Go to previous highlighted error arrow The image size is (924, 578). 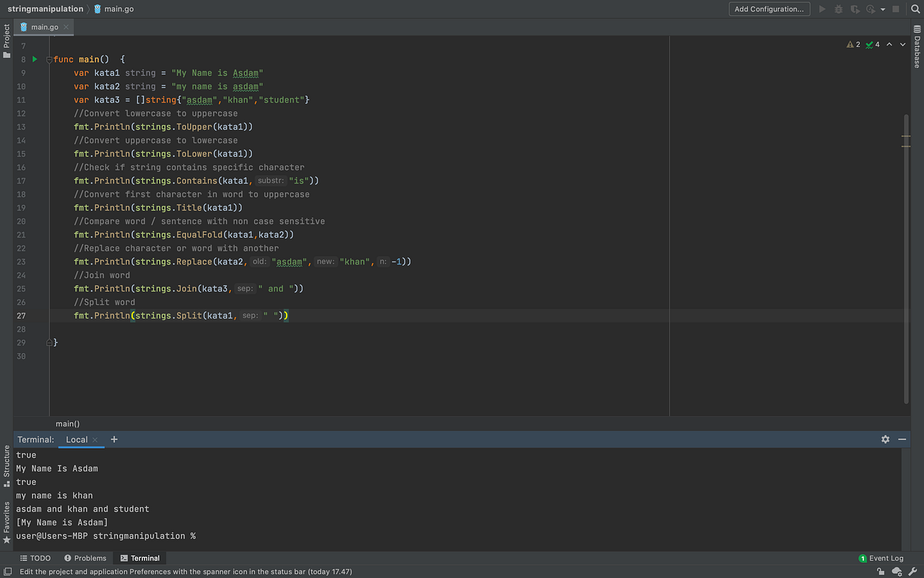pos(890,45)
